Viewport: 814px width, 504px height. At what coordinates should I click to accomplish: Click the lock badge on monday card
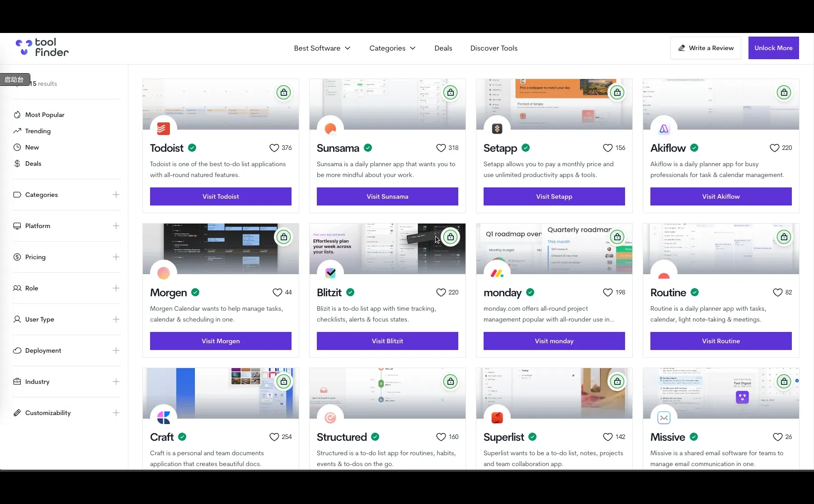pyautogui.click(x=617, y=237)
